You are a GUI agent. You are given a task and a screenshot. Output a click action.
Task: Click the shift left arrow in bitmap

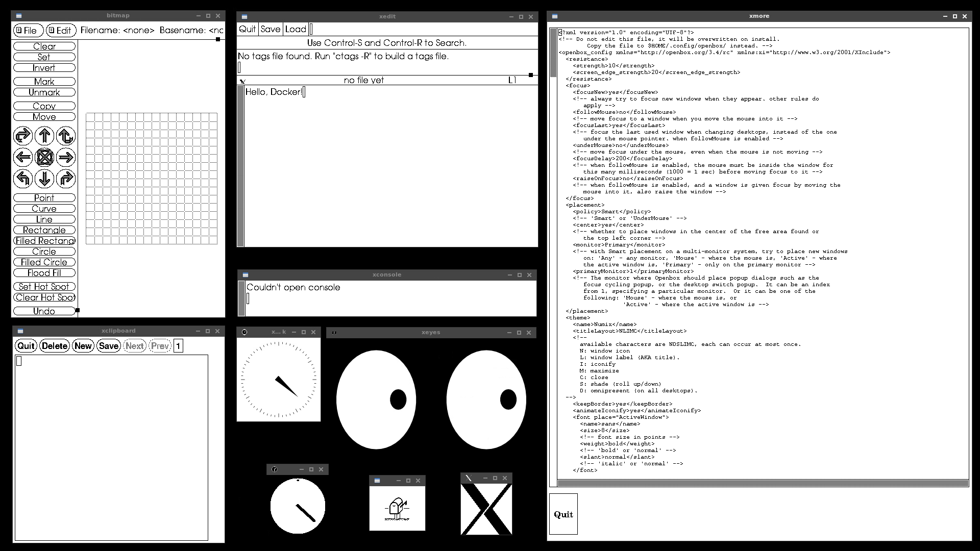pyautogui.click(x=23, y=157)
